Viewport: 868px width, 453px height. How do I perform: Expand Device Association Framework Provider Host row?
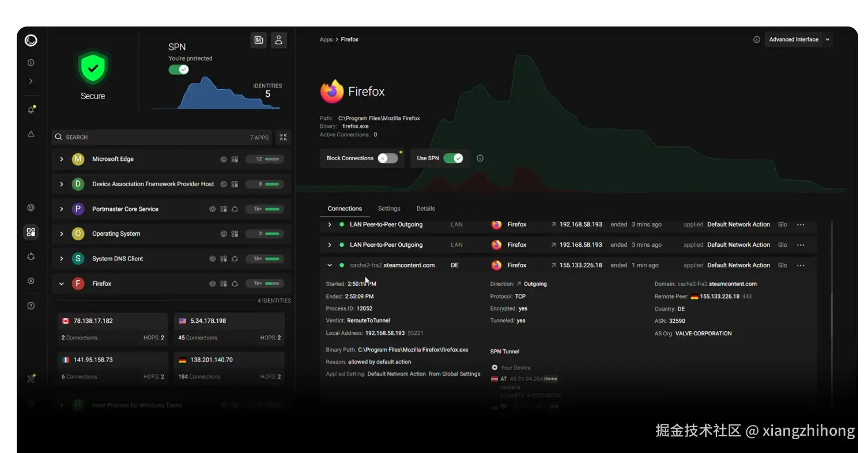62,184
